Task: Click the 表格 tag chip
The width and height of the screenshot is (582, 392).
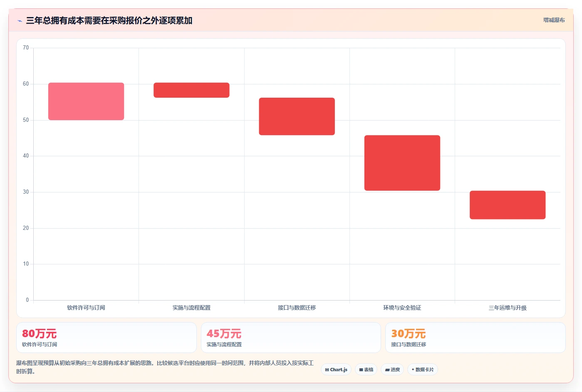Action: [366, 370]
